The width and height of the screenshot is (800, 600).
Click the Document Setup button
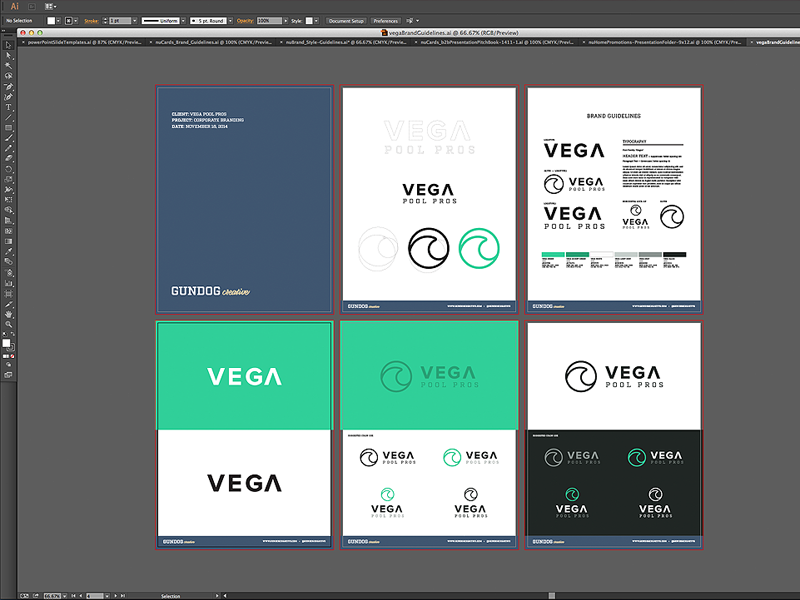[x=347, y=20]
